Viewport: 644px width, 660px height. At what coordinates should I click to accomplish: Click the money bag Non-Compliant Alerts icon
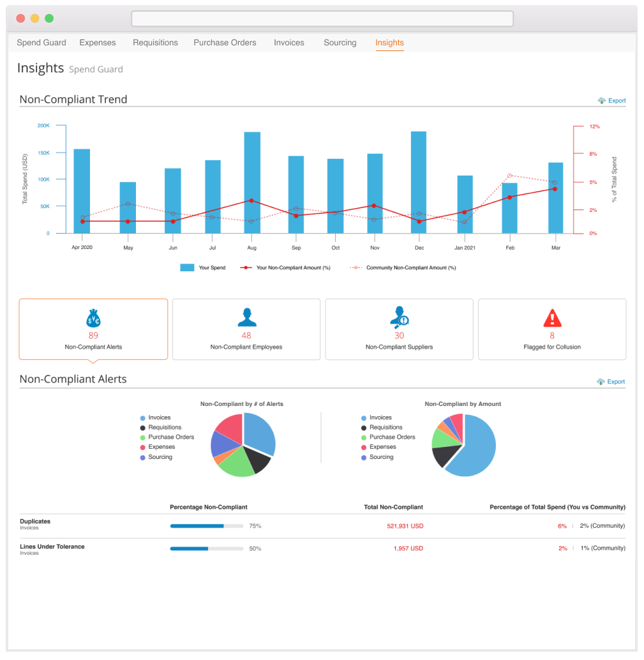pyautogui.click(x=93, y=318)
